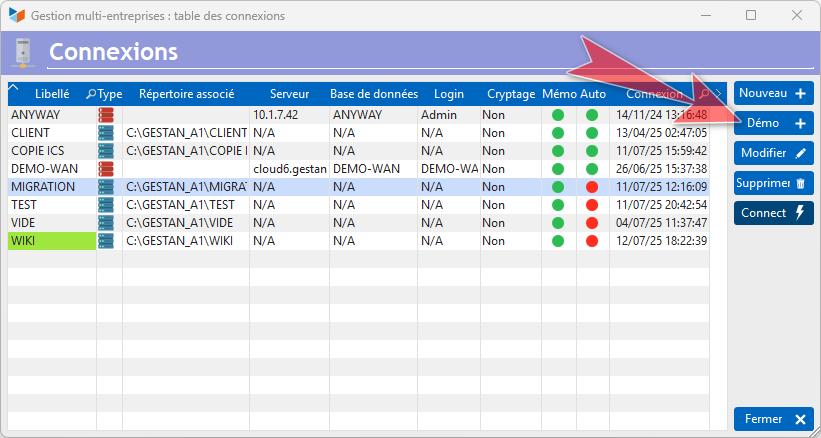Toggle the red Auto indicator for MIGRATION

[592, 187]
